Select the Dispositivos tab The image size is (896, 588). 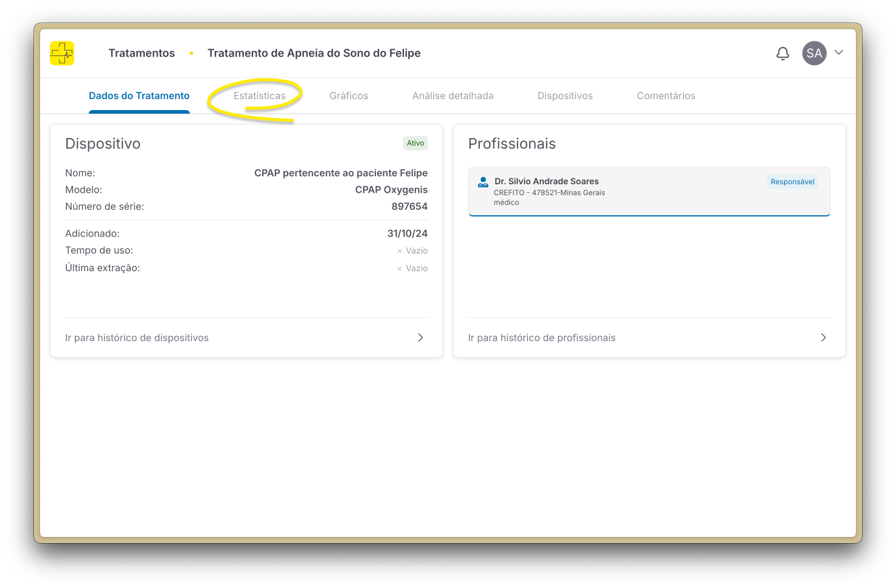click(565, 96)
